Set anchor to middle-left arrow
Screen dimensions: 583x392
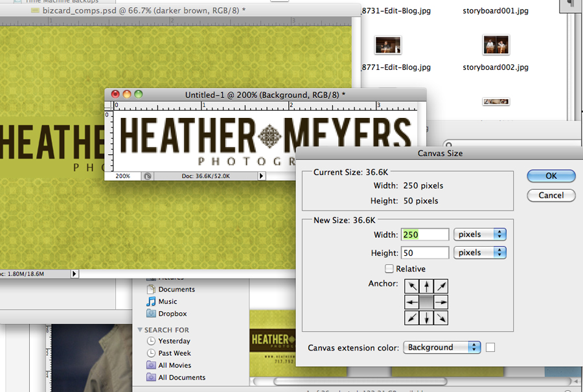[411, 303]
